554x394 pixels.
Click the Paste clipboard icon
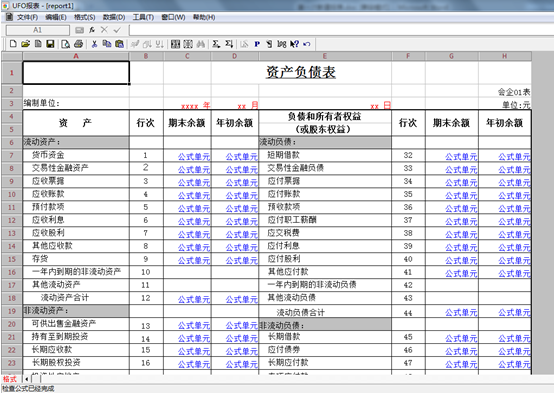click(119, 44)
